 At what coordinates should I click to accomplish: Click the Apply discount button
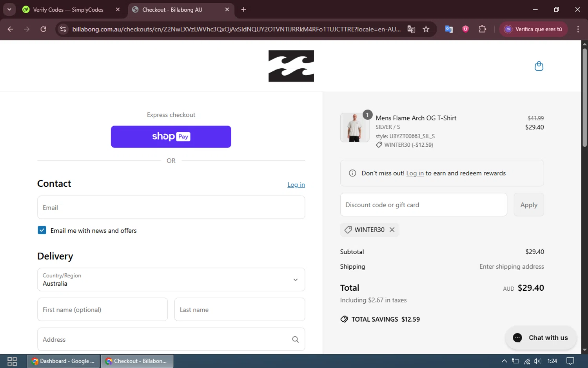point(529,205)
